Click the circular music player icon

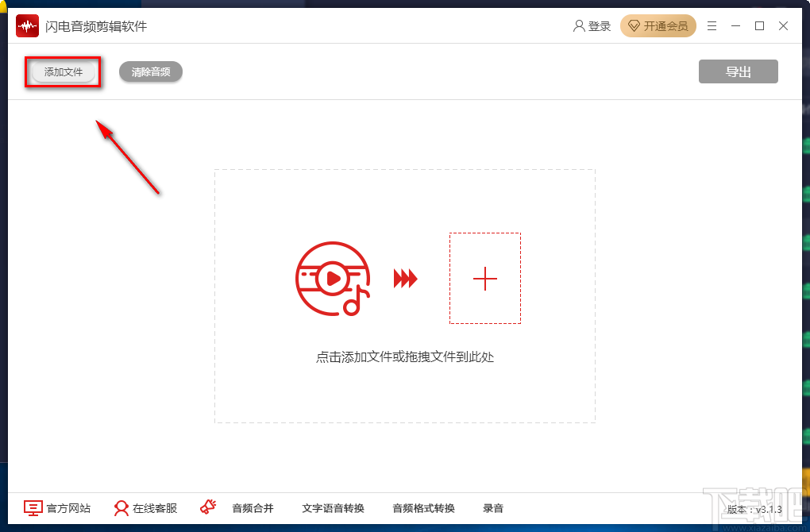pyautogui.click(x=332, y=279)
